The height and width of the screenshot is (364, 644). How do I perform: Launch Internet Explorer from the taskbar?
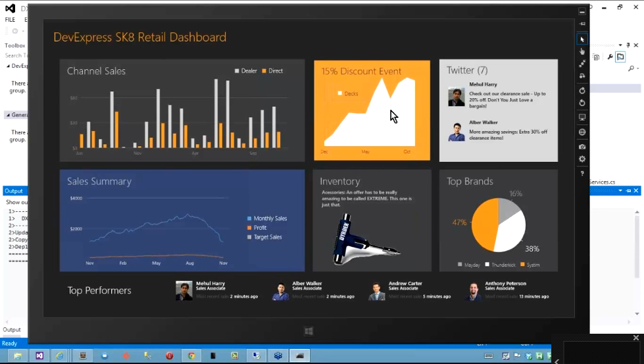[x=60, y=356]
